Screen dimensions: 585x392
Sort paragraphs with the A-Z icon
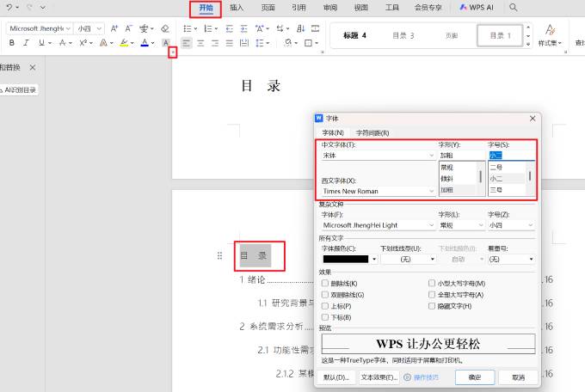click(x=300, y=28)
